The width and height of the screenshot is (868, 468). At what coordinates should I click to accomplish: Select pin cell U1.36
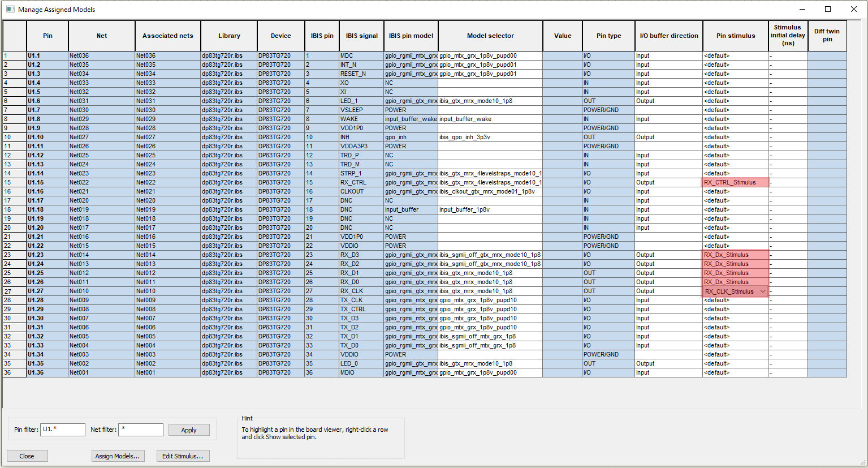coord(47,372)
